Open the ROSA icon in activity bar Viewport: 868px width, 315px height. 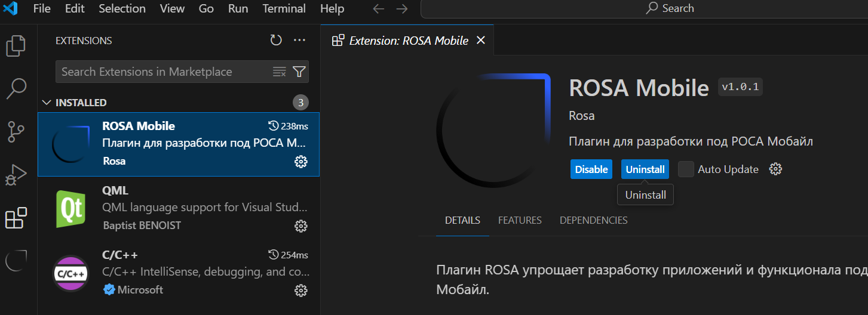(x=16, y=261)
